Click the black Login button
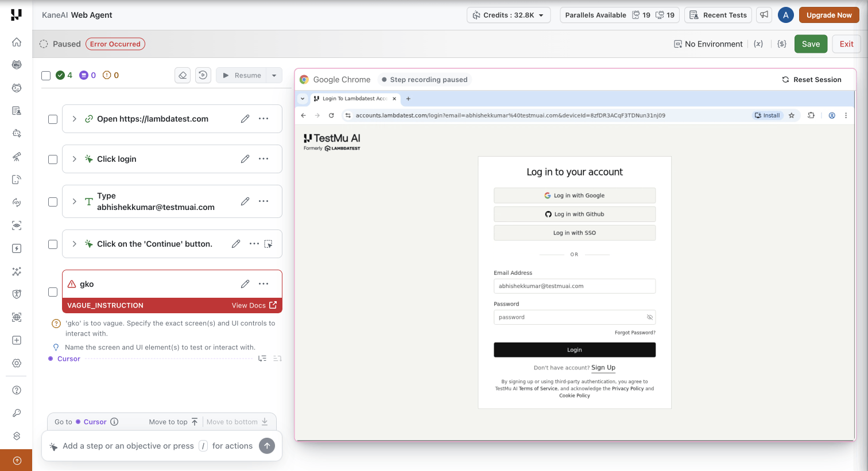This screenshot has width=868, height=471. coord(575,350)
